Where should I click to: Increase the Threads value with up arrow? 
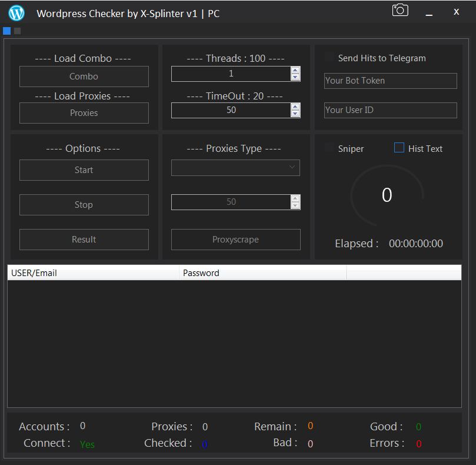pos(295,70)
